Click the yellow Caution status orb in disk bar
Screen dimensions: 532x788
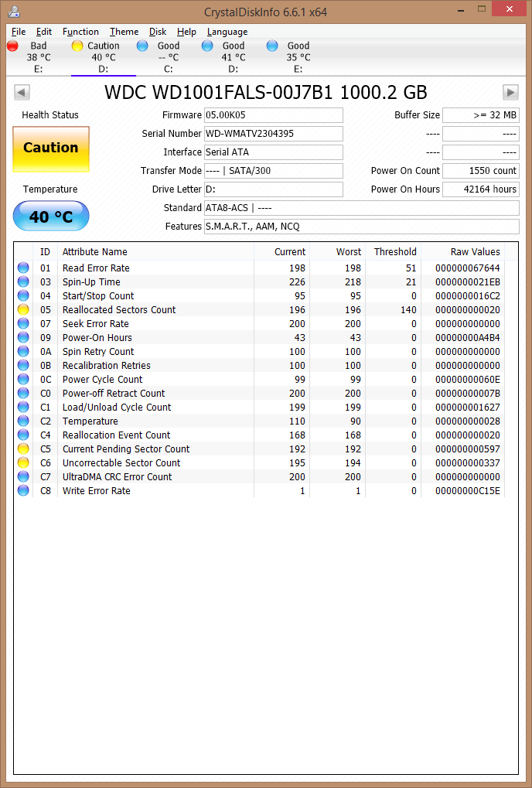(x=77, y=46)
